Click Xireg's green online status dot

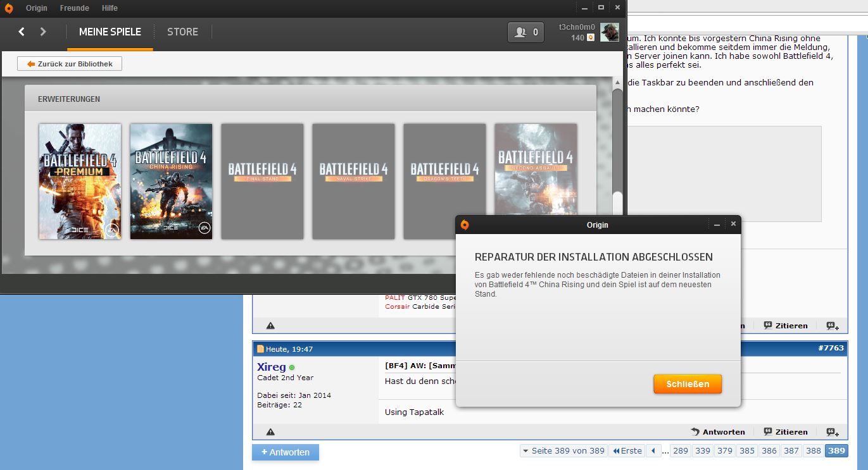[x=292, y=368]
